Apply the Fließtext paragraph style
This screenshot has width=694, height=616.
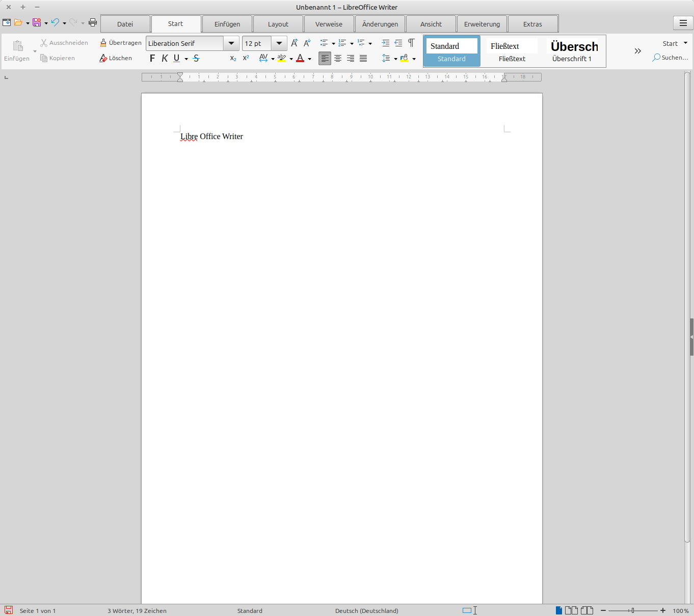pos(512,51)
